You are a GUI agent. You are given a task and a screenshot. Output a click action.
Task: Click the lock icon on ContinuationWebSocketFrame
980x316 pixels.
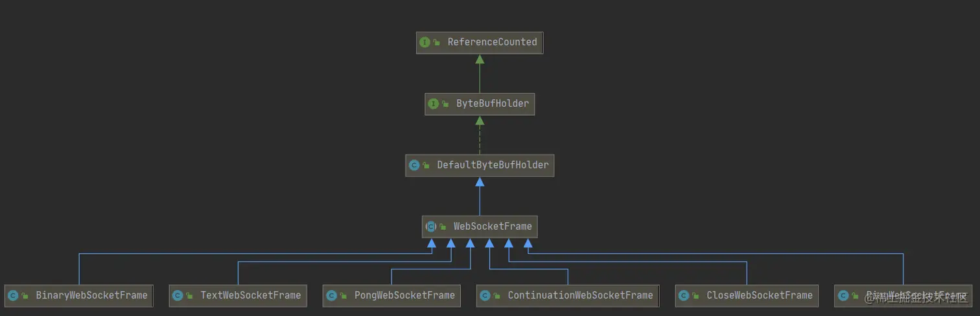(497, 296)
